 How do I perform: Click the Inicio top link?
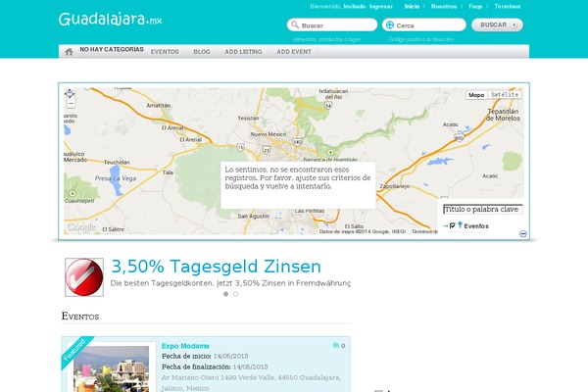pyautogui.click(x=412, y=7)
